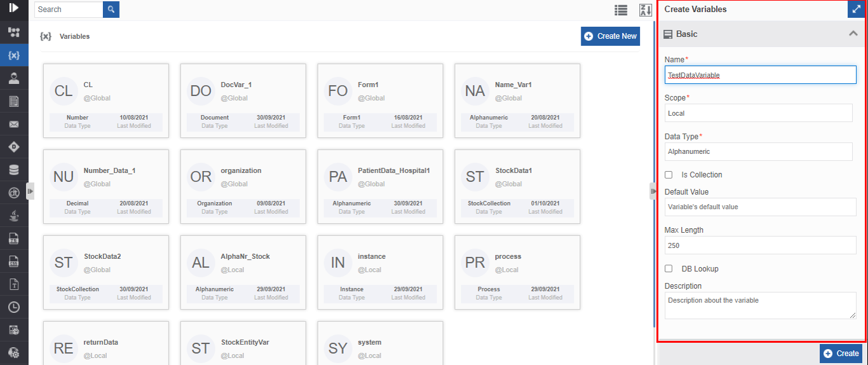Collapse the Basic section chevron
The height and width of the screenshot is (365, 868).
click(853, 34)
